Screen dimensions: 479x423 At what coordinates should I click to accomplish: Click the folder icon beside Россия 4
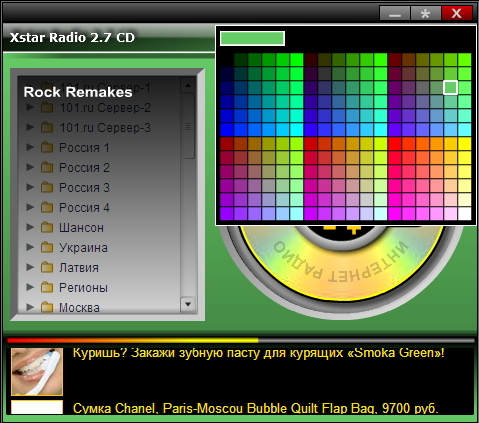point(47,207)
